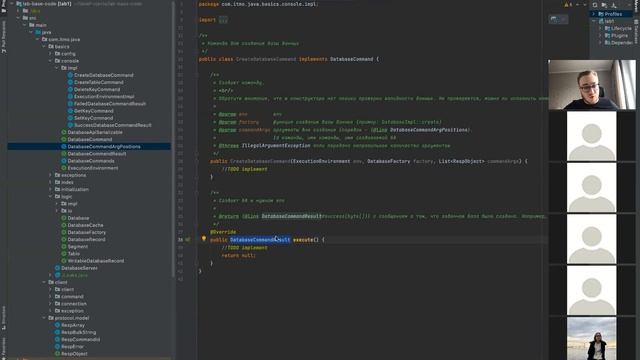
Task: Expand the logic io package
Action: (57, 211)
